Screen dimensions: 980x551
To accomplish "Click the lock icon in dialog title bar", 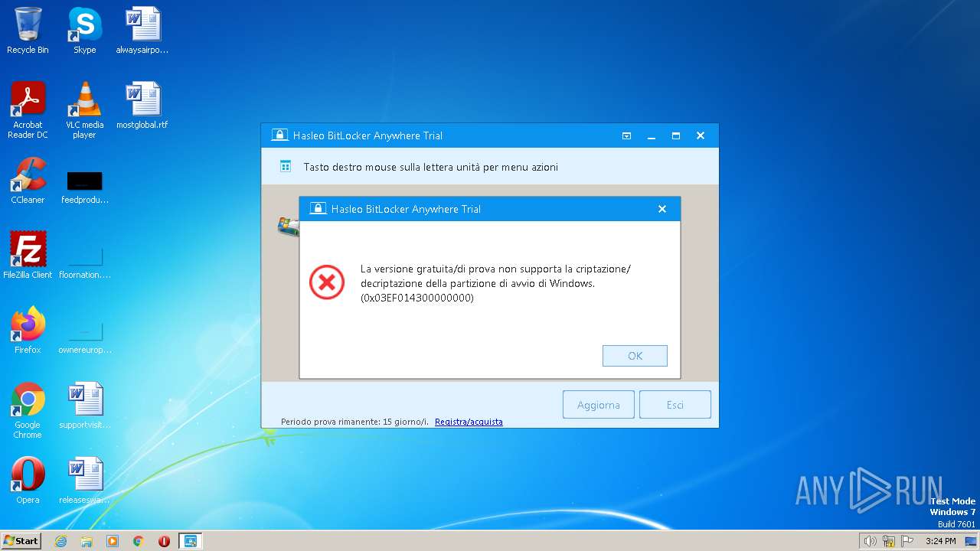I will [318, 209].
